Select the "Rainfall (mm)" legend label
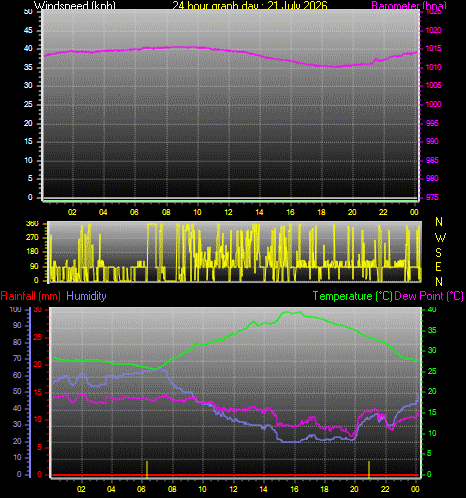 point(31,296)
